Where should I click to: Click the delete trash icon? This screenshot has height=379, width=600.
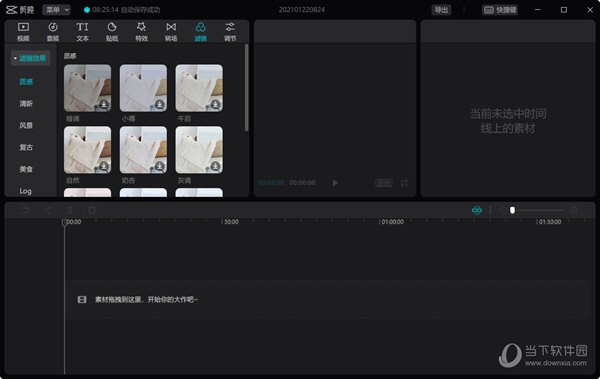pos(92,210)
